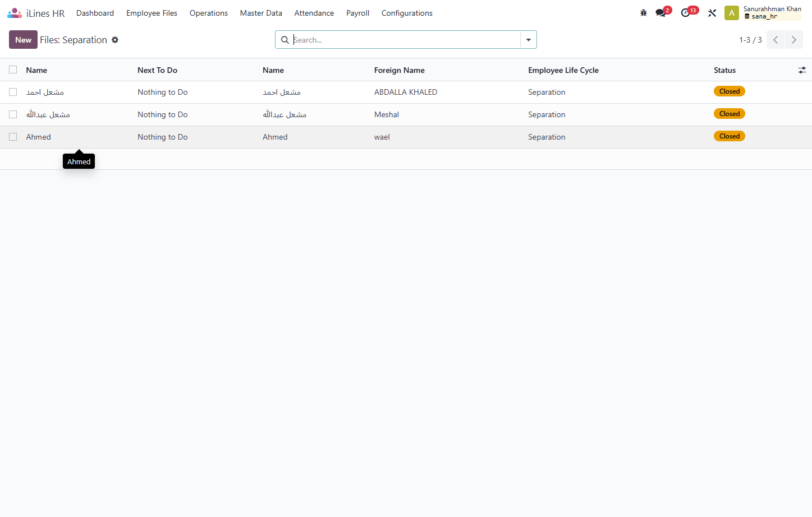Click the Sanurahhman Khan user name
The image size is (812, 517).
772,9
